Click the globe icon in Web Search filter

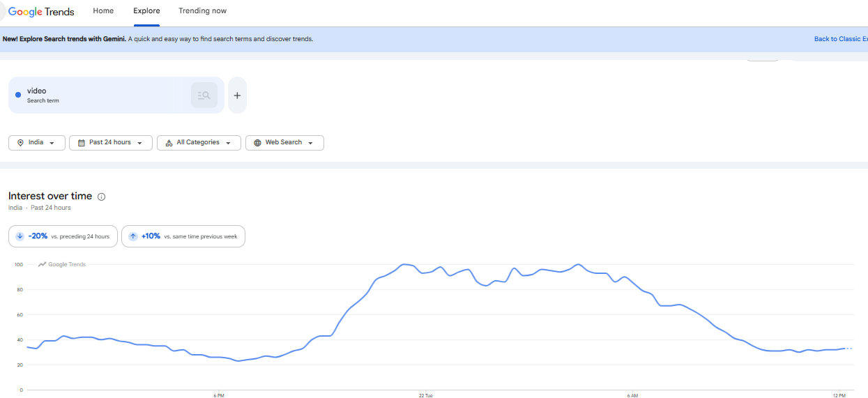[x=257, y=143]
